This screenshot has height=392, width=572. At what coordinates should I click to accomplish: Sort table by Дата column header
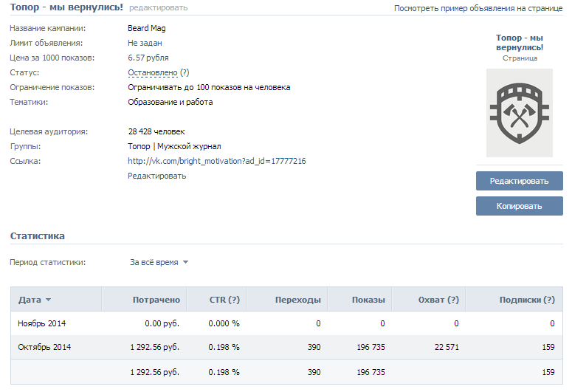pyautogui.click(x=35, y=300)
